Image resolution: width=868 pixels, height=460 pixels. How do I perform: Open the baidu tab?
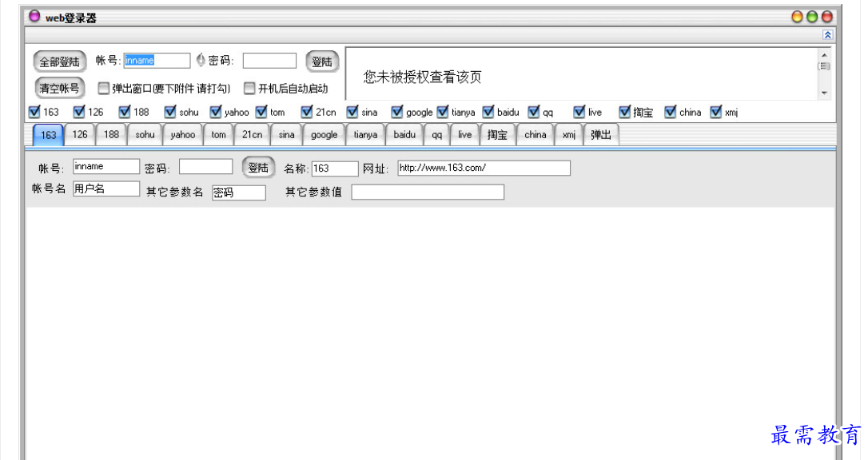point(404,134)
